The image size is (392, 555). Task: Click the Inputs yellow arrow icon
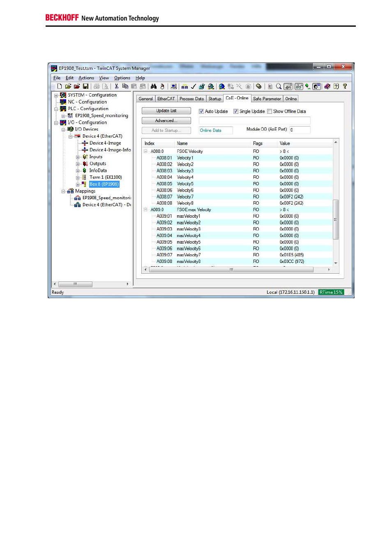point(85,157)
